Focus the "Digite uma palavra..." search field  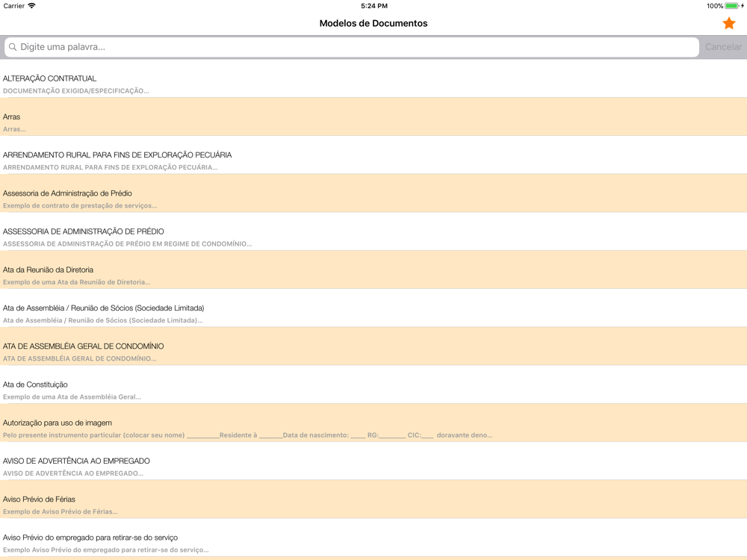pos(352,47)
